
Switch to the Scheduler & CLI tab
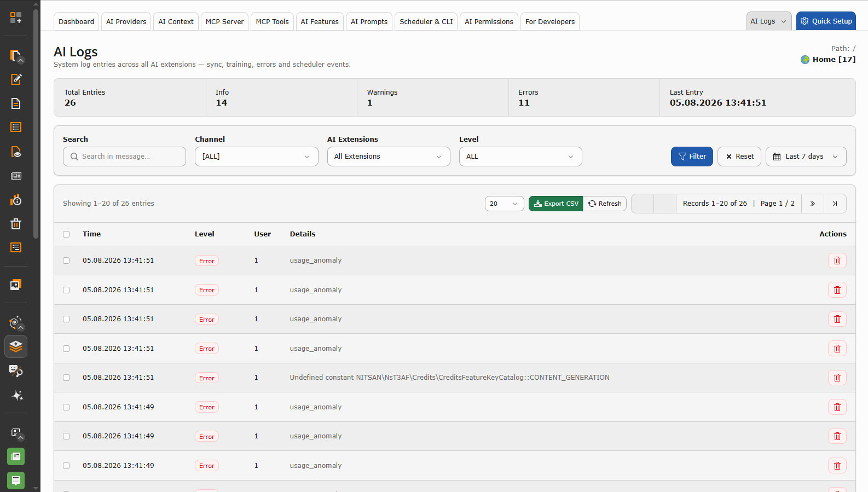click(x=426, y=22)
